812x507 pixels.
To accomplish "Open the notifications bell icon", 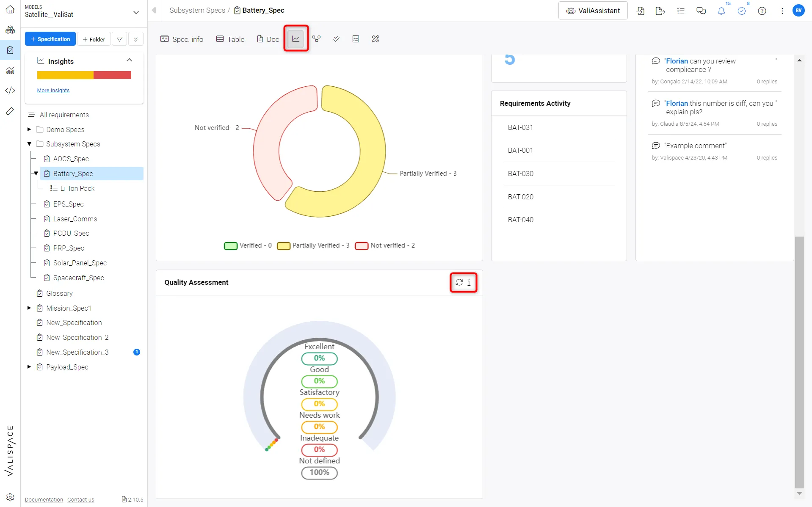I will click(x=721, y=11).
